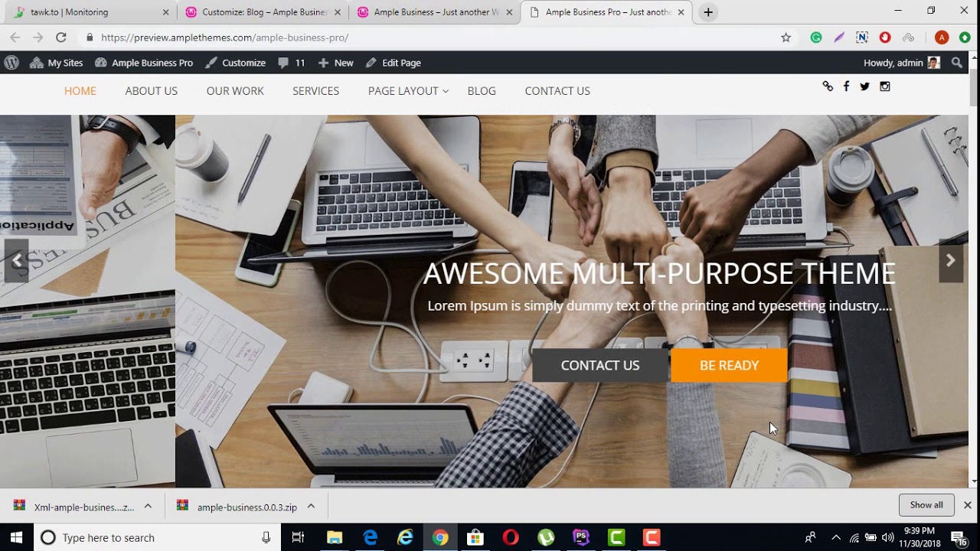
Task: Open the SERVICES menu item
Action: pyautogui.click(x=315, y=91)
